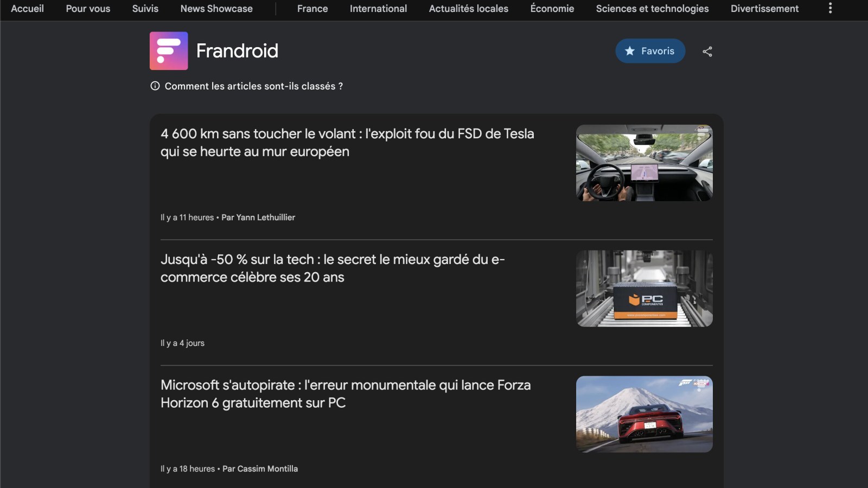Click 'Il y a 18 heures' timestamp

(x=188, y=469)
